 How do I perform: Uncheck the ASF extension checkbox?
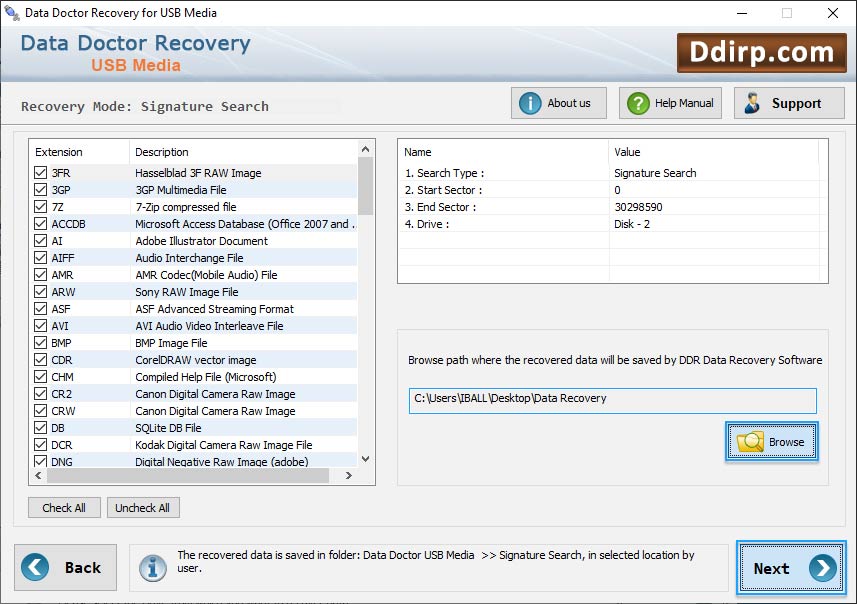[x=40, y=308]
